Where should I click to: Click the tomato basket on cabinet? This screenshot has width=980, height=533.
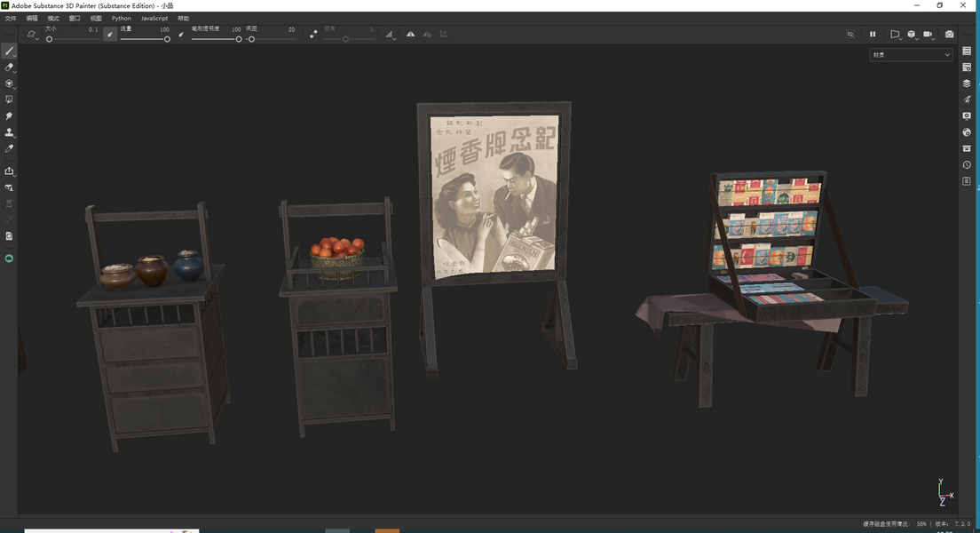(x=337, y=257)
